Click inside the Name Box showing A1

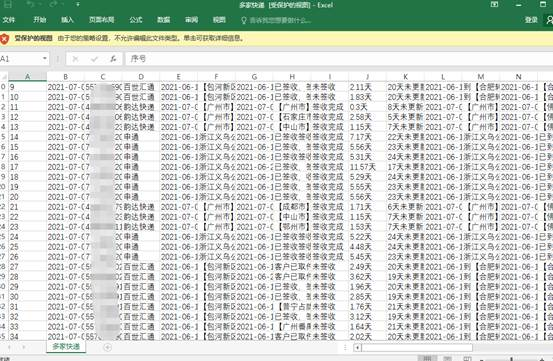click(x=20, y=59)
